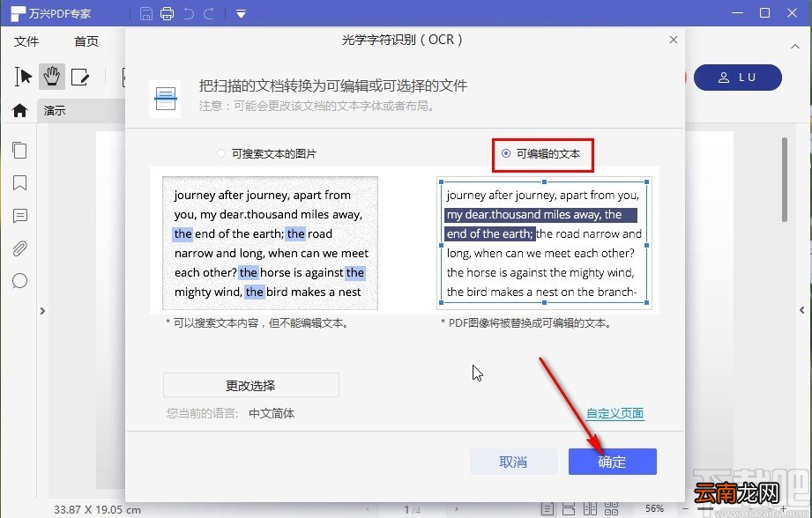Open the 首页 tab
The image size is (812, 518).
click(x=86, y=41)
